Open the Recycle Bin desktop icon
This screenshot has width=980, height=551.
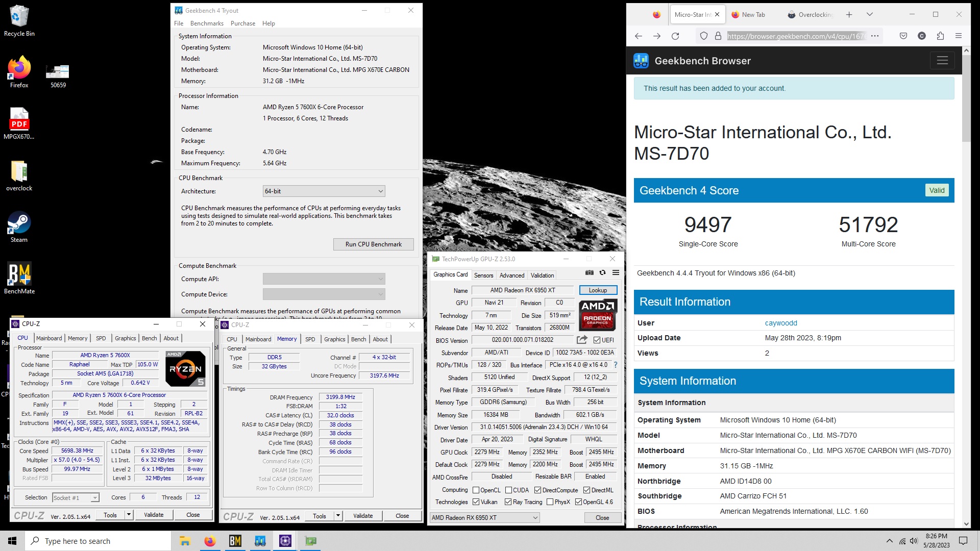(x=19, y=20)
